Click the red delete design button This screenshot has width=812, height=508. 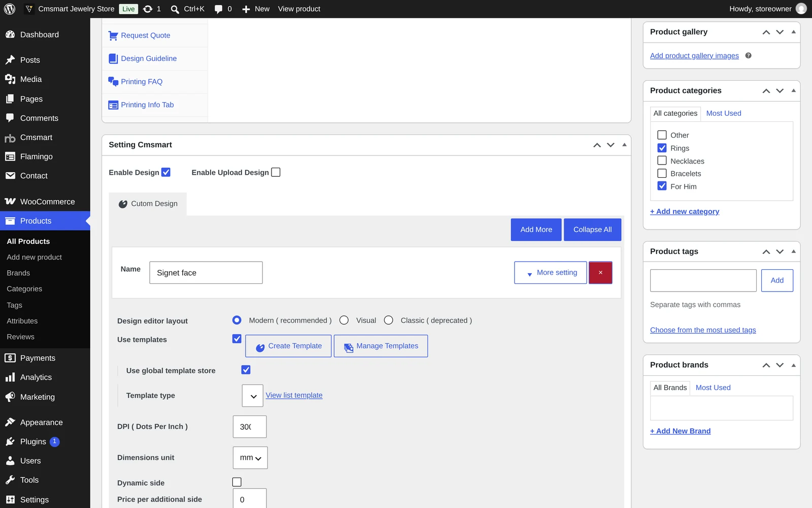(x=600, y=273)
